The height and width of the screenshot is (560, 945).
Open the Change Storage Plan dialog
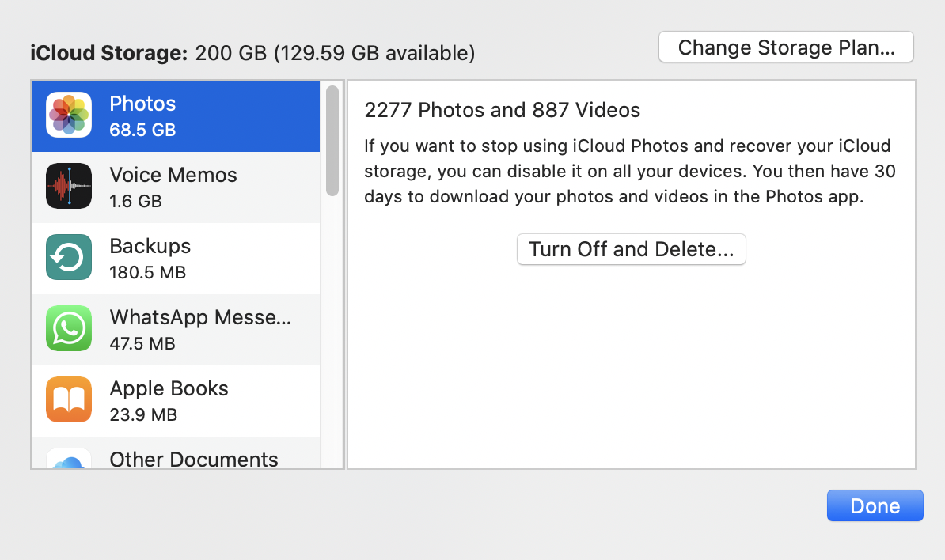pyautogui.click(x=785, y=47)
